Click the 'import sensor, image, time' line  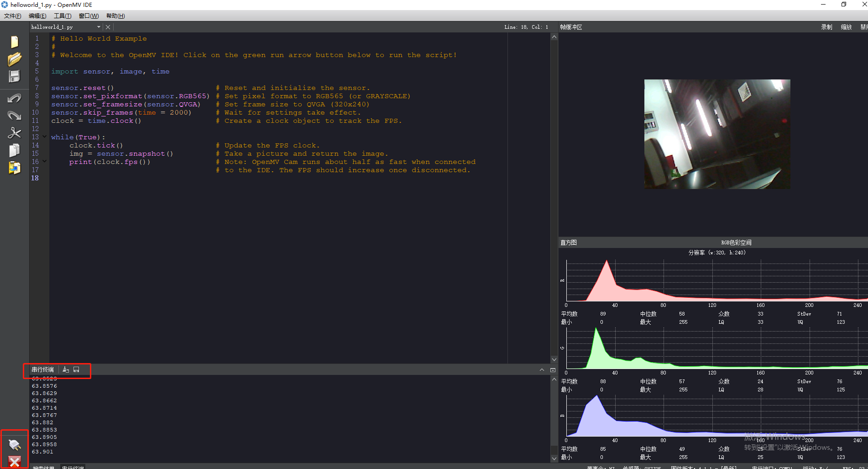[110, 71]
